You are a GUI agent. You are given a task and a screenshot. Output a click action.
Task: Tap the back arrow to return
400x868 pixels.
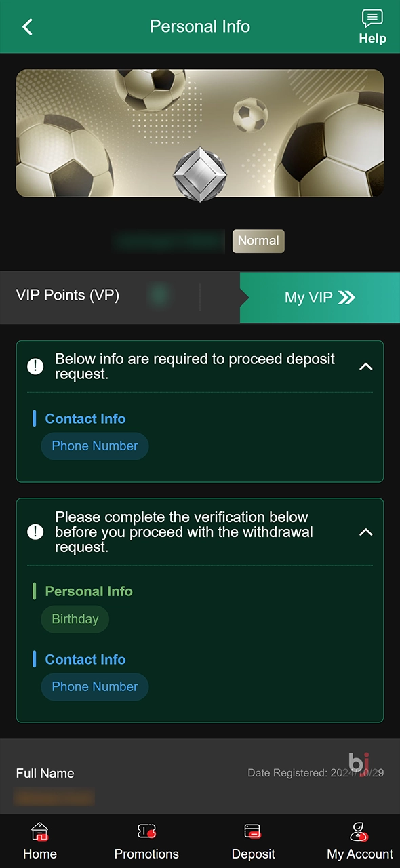click(27, 26)
